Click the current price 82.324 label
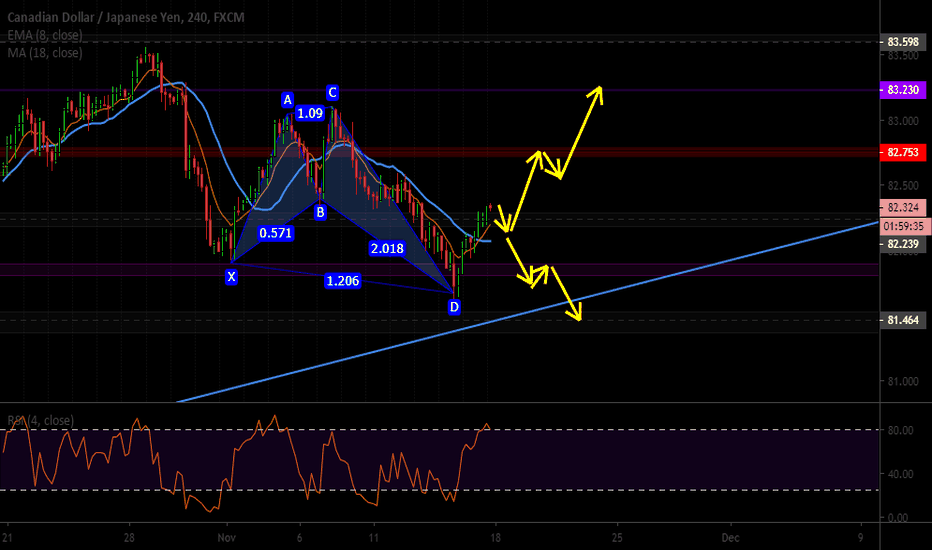 (x=903, y=208)
